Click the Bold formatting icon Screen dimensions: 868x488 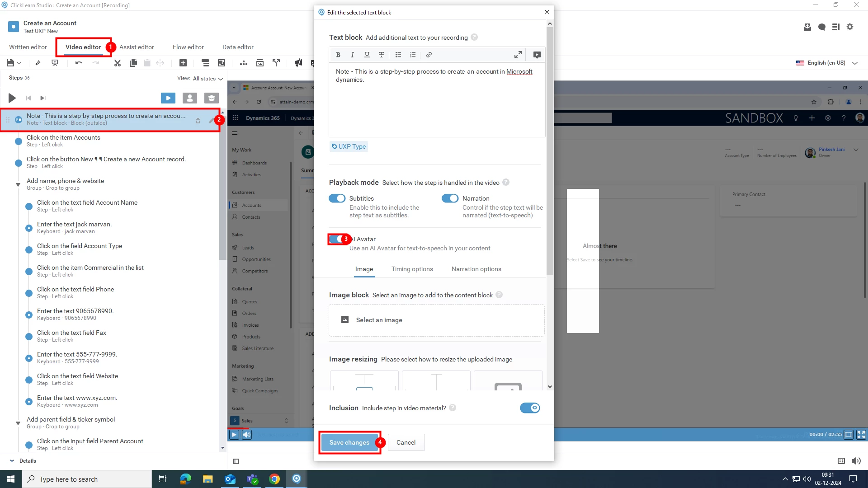(338, 55)
